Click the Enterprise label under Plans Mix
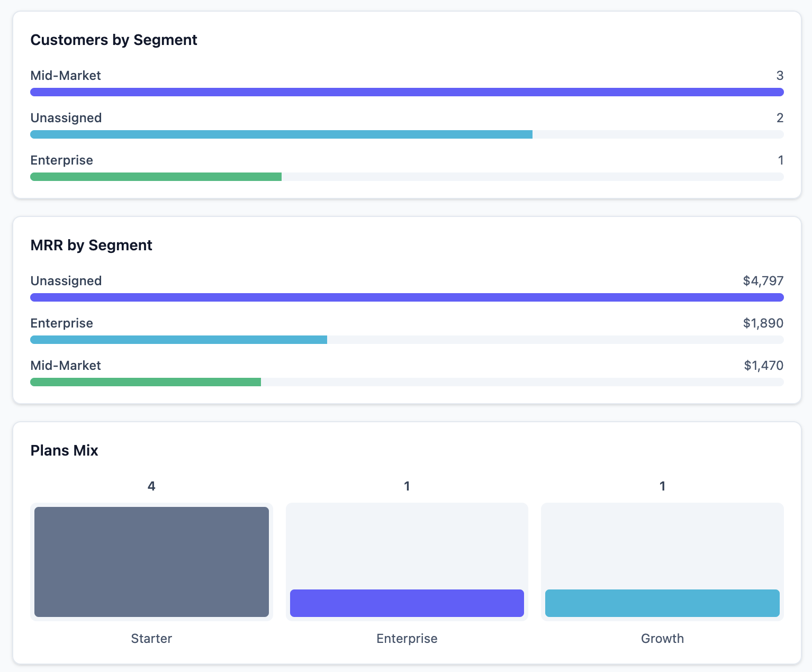Viewport: 812px width, 672px height. (x=407, y=639)
